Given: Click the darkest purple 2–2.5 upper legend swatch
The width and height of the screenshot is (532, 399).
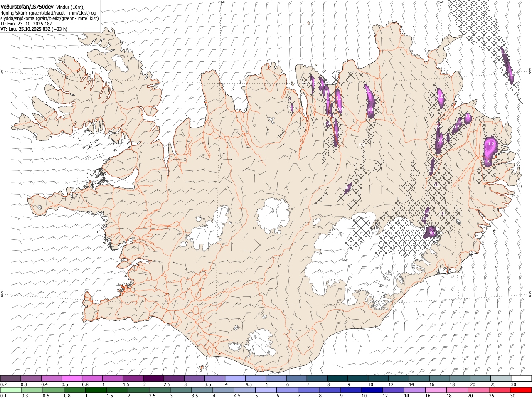Looking at the screenshot, I should pyautogui.click(x=153, y=378).
